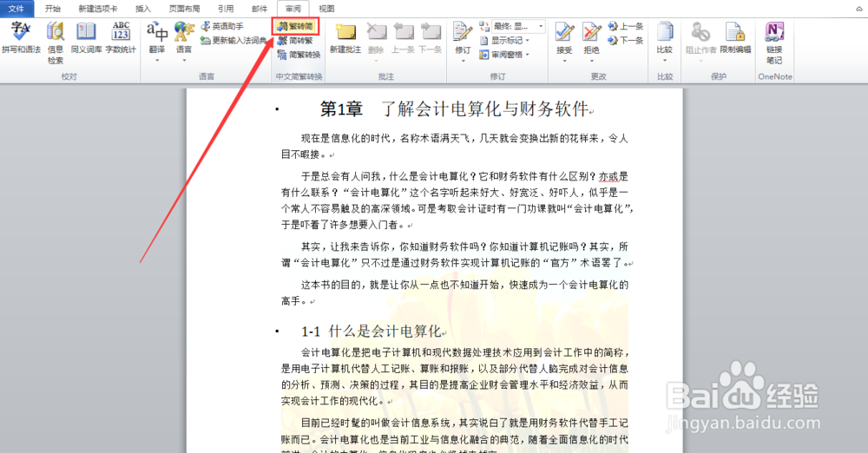Select the Review (审阅) tab
868x453 pixels.
tap(293, 9)
